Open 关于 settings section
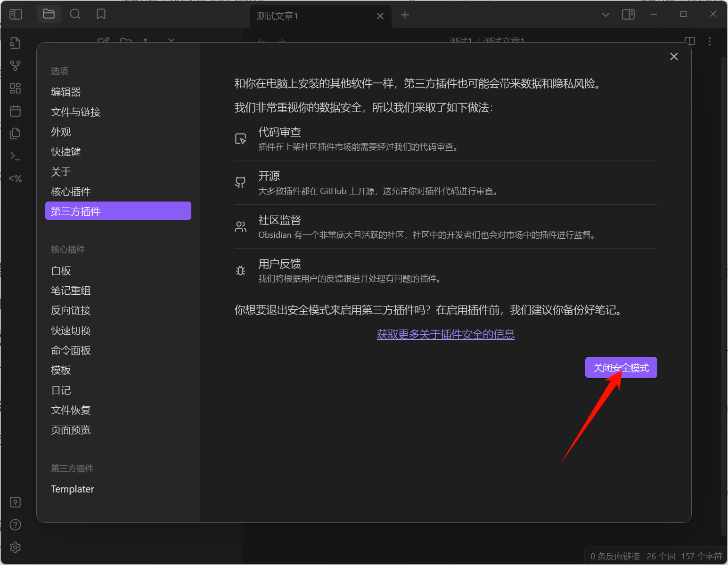 tap(118, 172)
